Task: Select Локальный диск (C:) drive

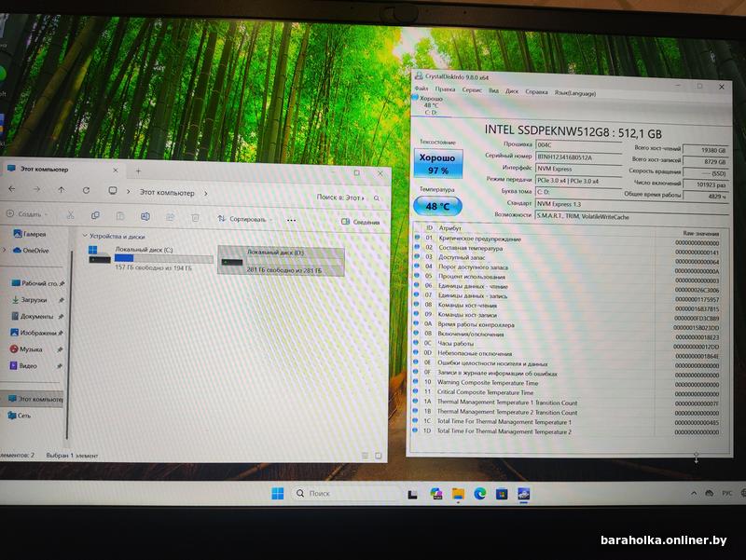Action: click(x=150, y=258)
